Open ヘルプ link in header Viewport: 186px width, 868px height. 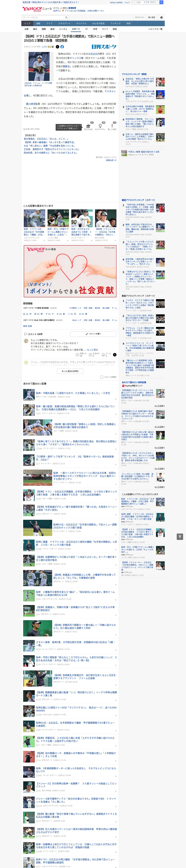tap(127, 2)
